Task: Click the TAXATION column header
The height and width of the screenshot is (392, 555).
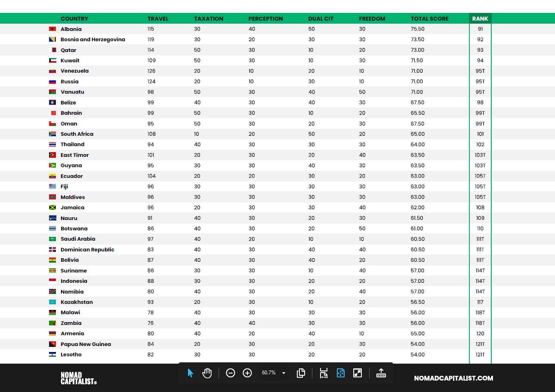Action: click(x=209, y=18)
